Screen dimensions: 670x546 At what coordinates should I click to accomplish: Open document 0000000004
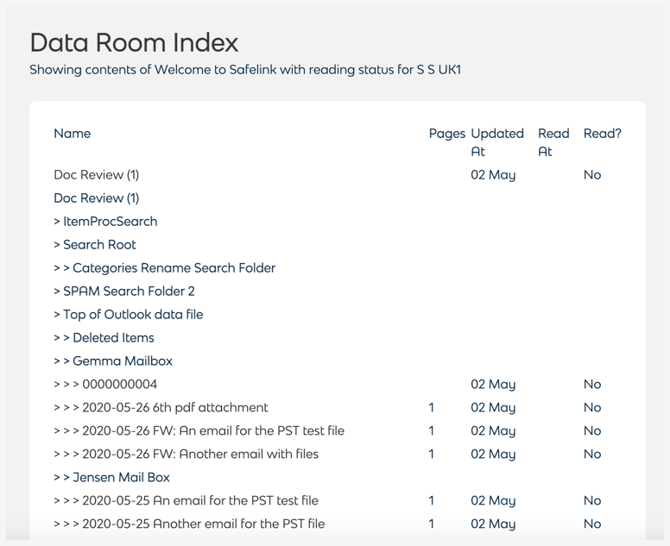(120, 384)
